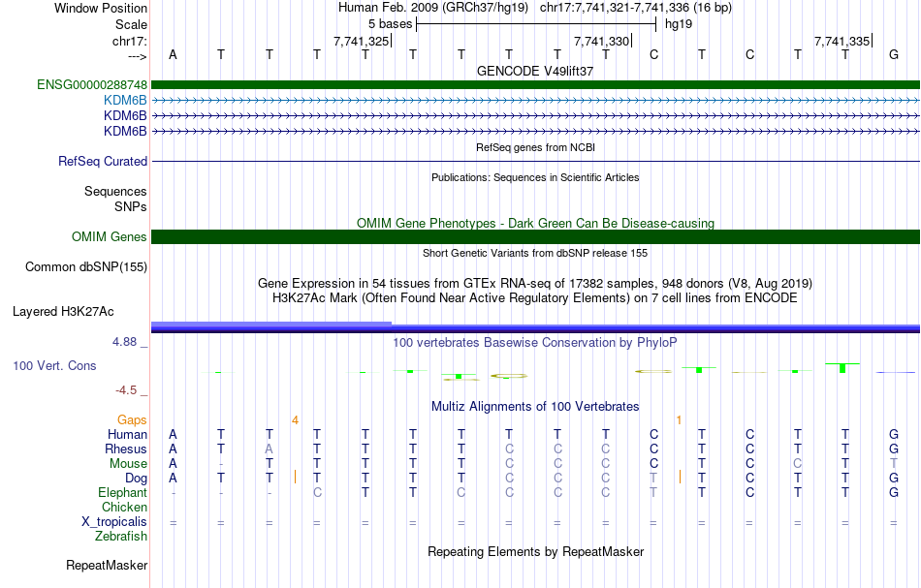
Task: Click the Elephant species row label
Action: tap(122, 492)
